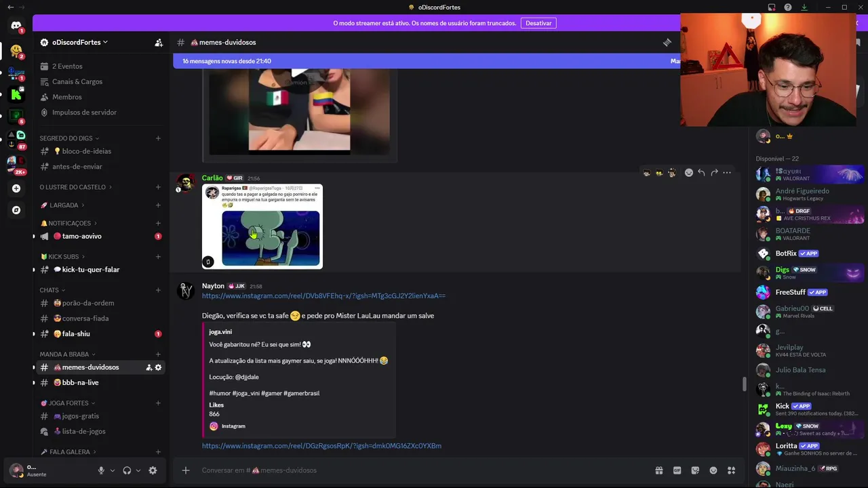Add channel to SEGREDO DO DIGS category
The height and width of the screenshot is (488, 868).
tap(158, 138)
